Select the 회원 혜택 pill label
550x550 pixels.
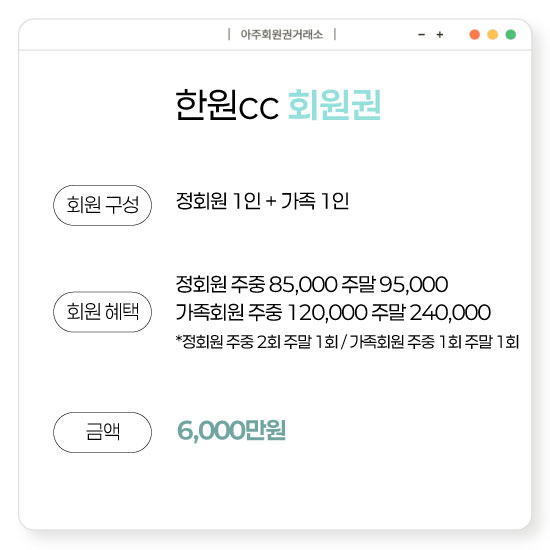(x=102, y=312)
